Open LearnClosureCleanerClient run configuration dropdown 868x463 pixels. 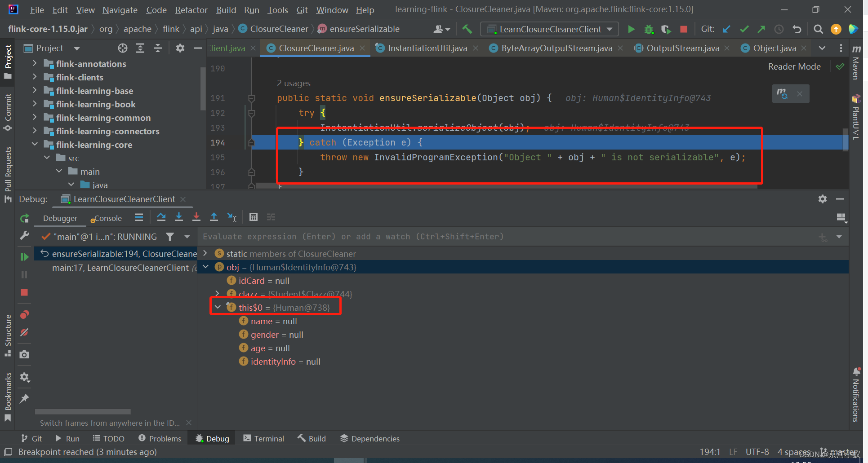click(549, 29)
